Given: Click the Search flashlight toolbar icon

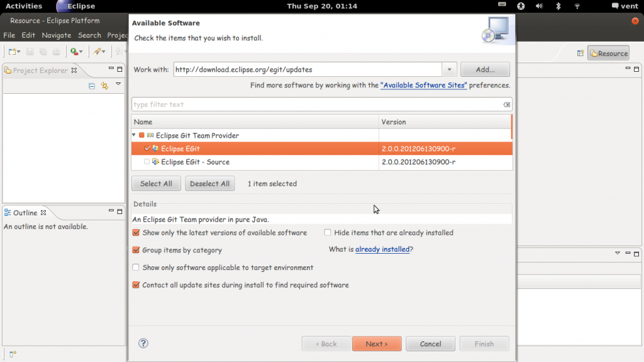Looking at the screenshot, I should [x=97, y=52].
